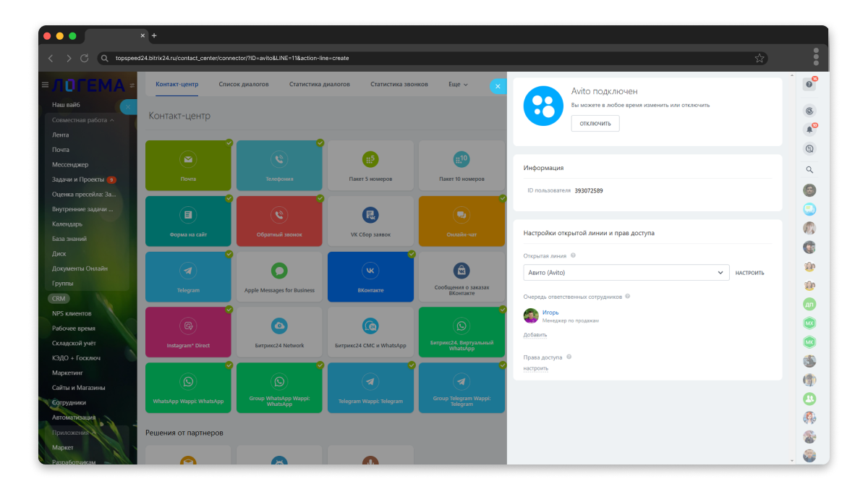Open Сообщения о заказах ВКонтакте tile

click(461, 277)
